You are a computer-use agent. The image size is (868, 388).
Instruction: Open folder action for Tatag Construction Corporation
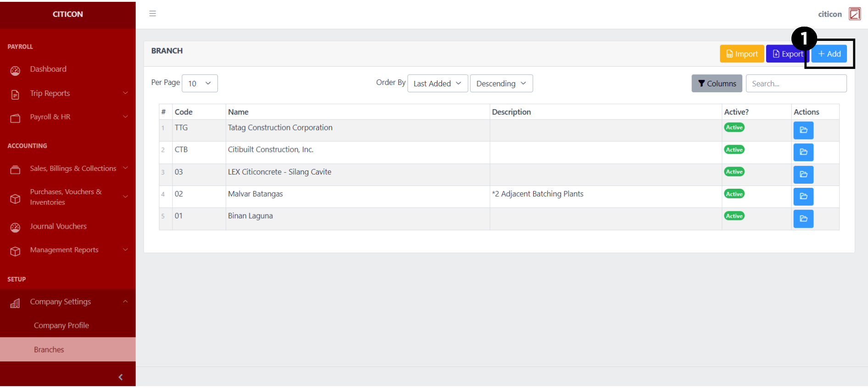pyautogui.click(x=803, y=130)
